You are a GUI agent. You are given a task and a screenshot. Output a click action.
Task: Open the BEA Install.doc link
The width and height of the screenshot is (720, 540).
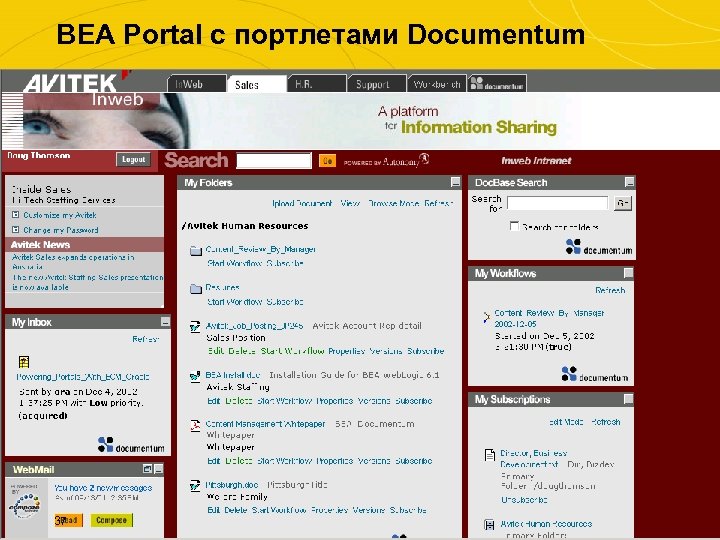[x=233, y=375]
